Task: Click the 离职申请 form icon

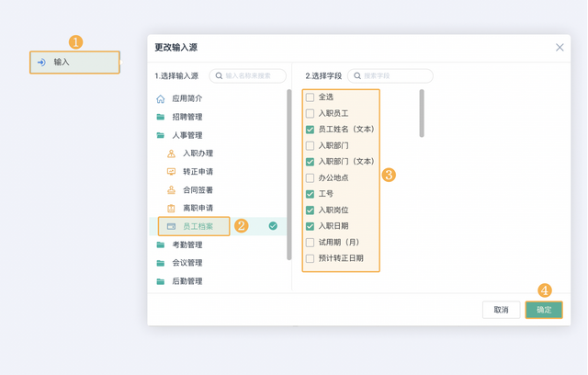Action: point(171,209)
